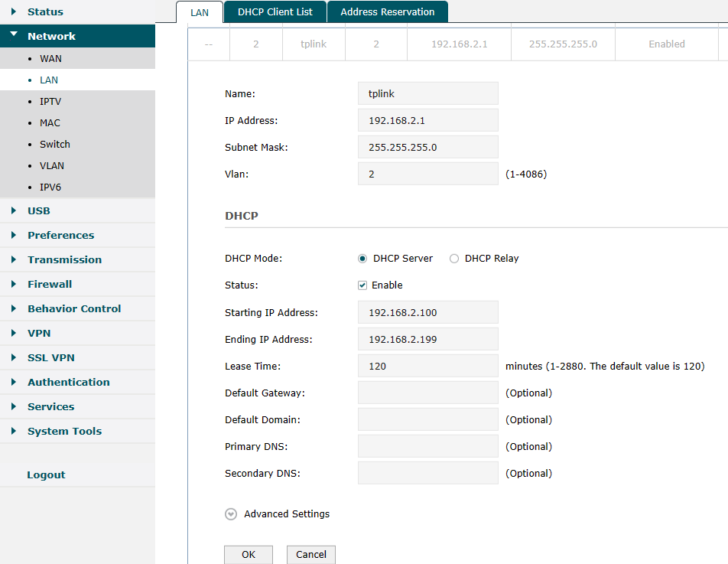This screenshot has height=564, width=728.
Task: Click OK to save LAN settings
Action: 248,554
